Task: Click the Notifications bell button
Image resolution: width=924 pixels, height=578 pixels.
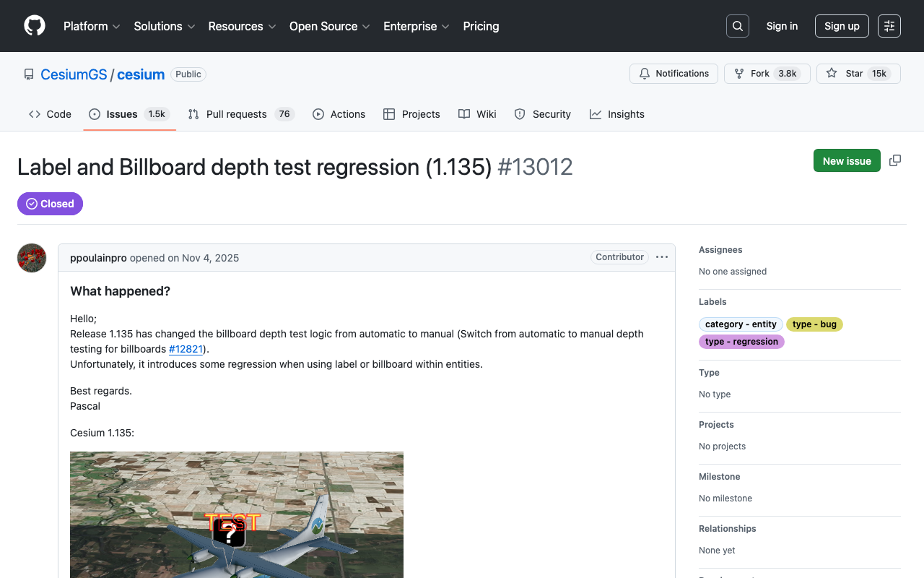Action: [x=674, y=74]
